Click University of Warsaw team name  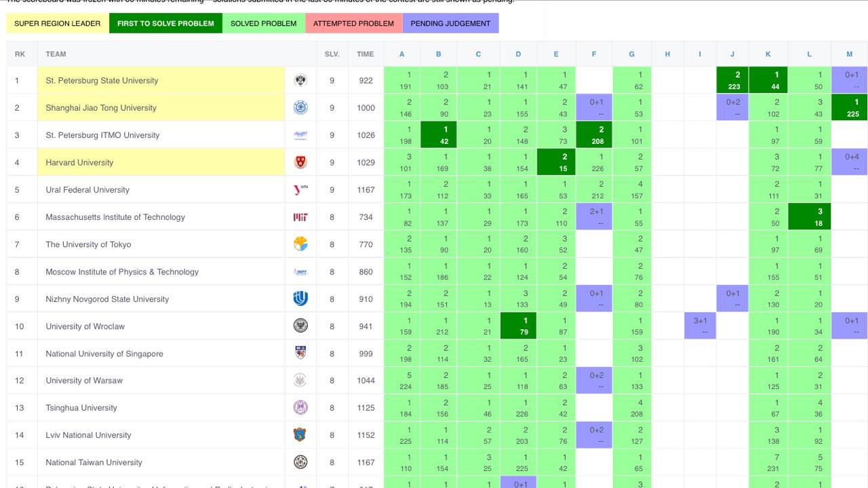(84, 380)
